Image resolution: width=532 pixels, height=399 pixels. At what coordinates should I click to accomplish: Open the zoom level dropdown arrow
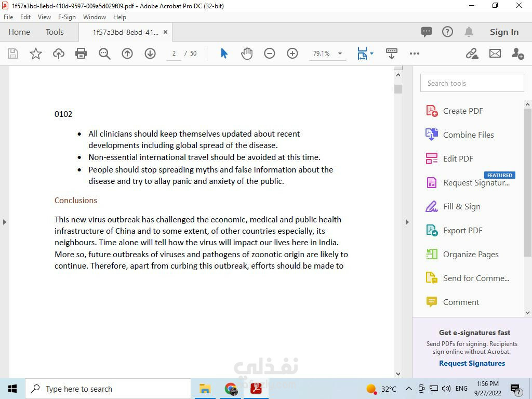(x=340, y=54)
